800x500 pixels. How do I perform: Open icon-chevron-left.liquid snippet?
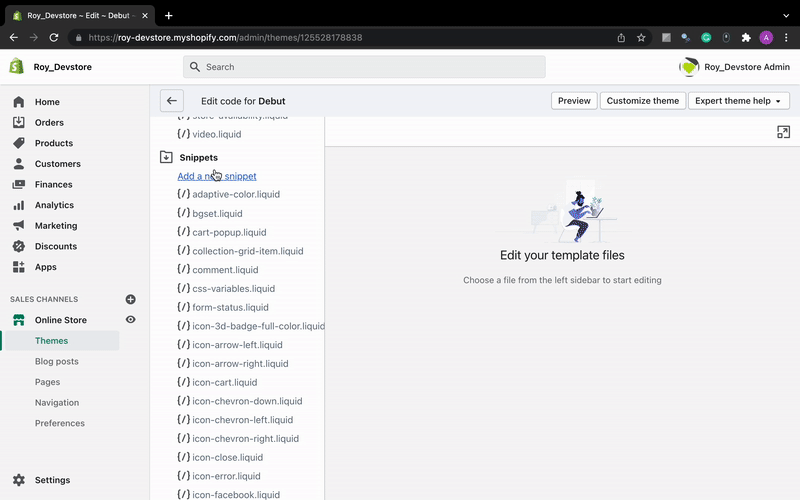235,420
